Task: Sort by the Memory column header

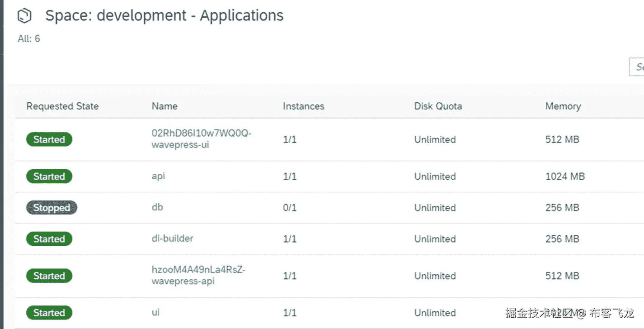Action: pos(563,106)
